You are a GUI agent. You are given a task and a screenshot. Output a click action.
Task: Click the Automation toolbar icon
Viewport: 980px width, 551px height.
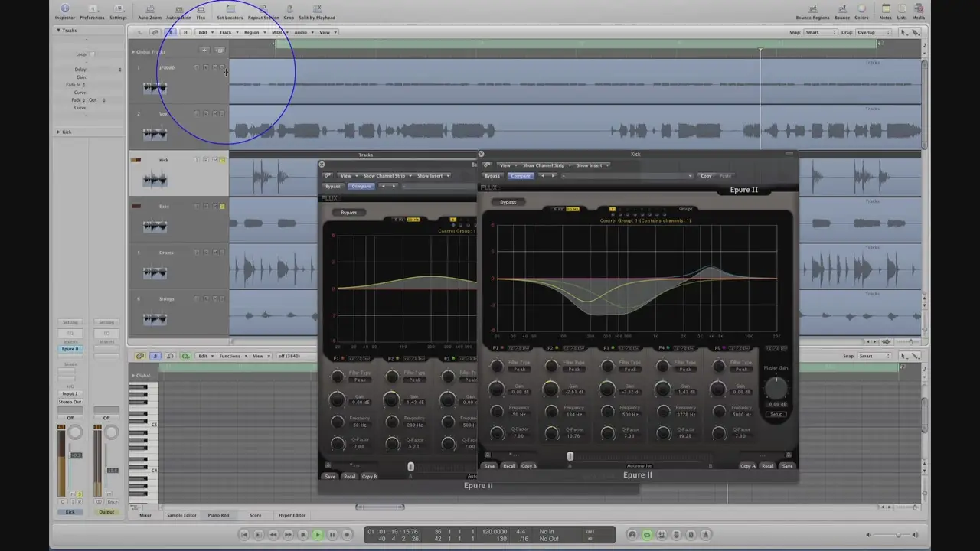click(x=178, y=11)
